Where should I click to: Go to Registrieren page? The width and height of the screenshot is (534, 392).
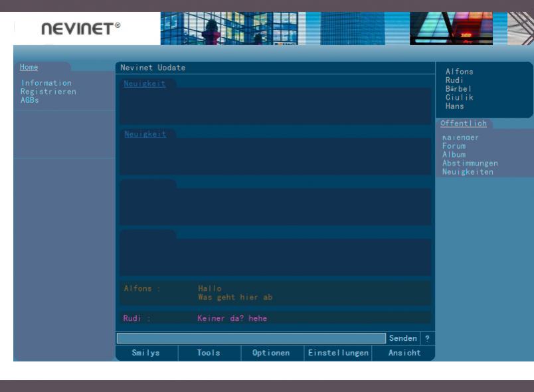(48, 92)
